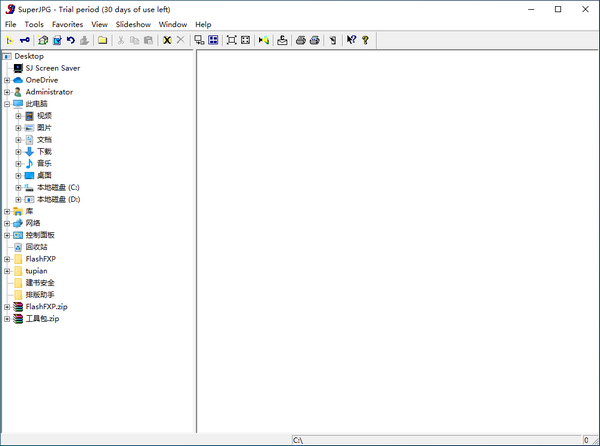This screenshot has width=600, height=446.
Task: Click the blue undo arrow icon
Action: pyautogui.click(x=71, y=40)
